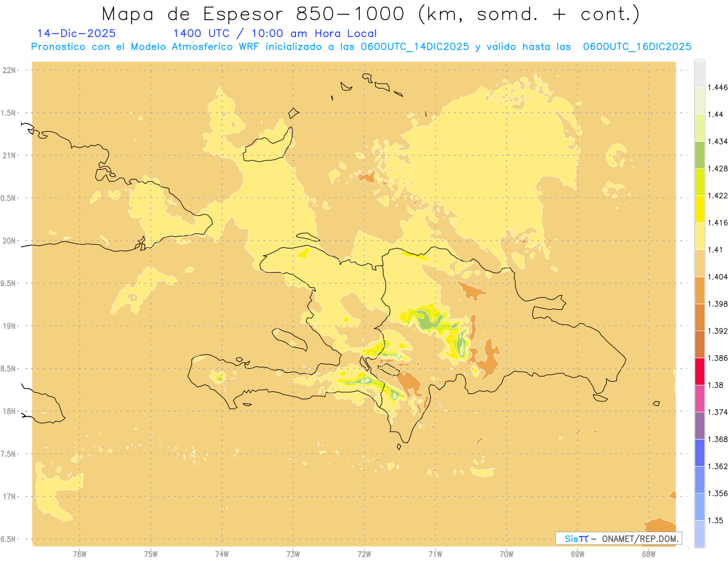
Task: Click the '1400 UTC / 10:00 am Hora Local' time label
Action: coord(275,34)
